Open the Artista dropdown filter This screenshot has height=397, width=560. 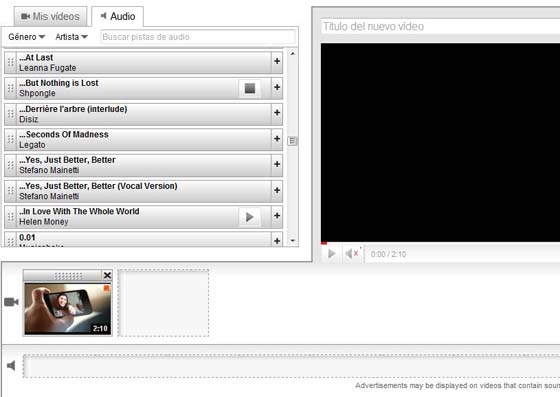click(71, 37)
